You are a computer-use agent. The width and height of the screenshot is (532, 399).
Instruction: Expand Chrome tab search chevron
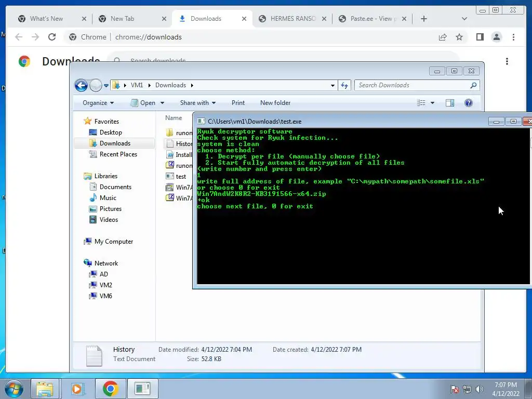(464, 19)
